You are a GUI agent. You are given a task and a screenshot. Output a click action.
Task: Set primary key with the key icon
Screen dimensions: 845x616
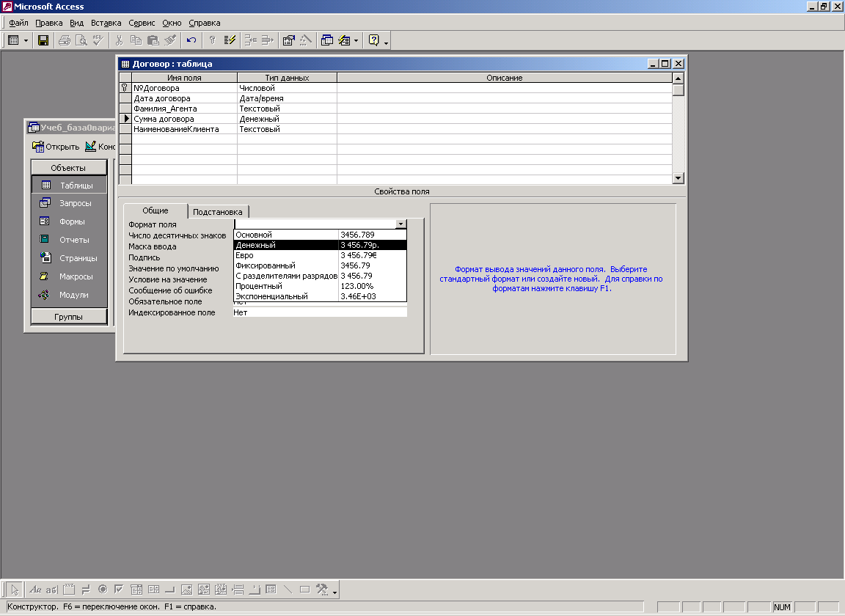(x=212, y=40)
